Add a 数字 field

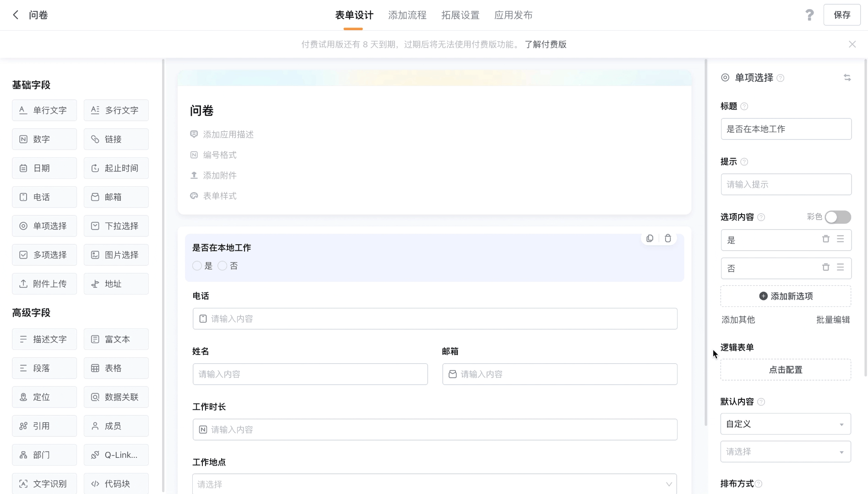(44, 139)
